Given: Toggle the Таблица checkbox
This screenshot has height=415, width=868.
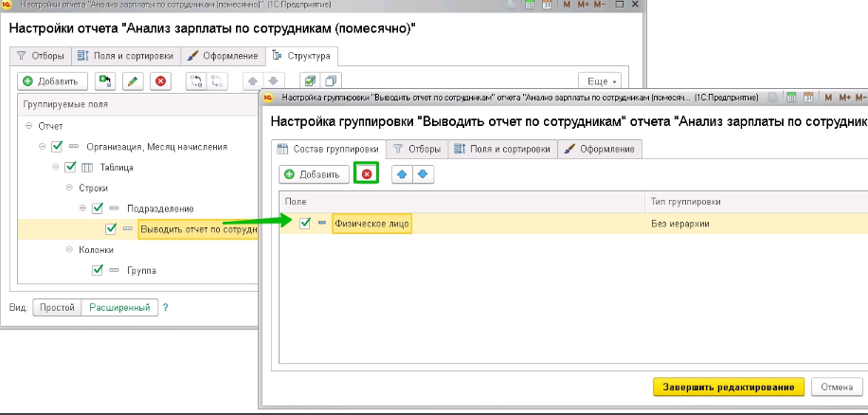Looking at the screenshot, I should [70, 167].
